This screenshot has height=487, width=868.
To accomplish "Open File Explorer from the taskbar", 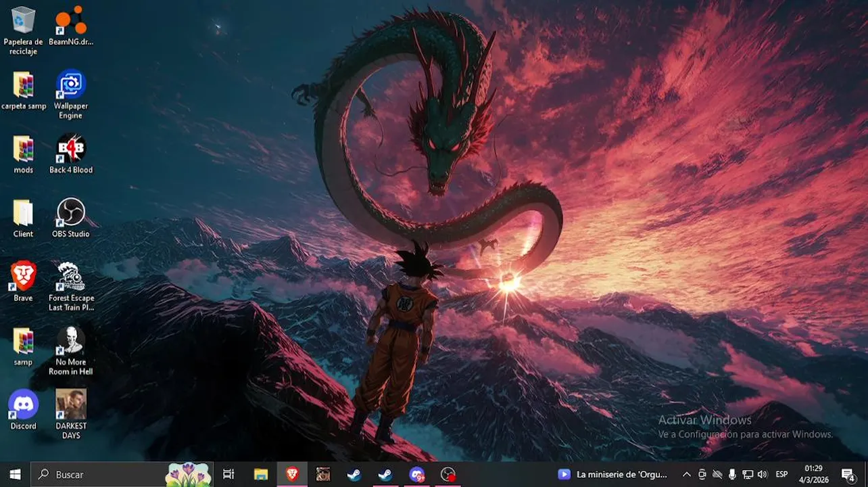I will (x=261, y=474).
